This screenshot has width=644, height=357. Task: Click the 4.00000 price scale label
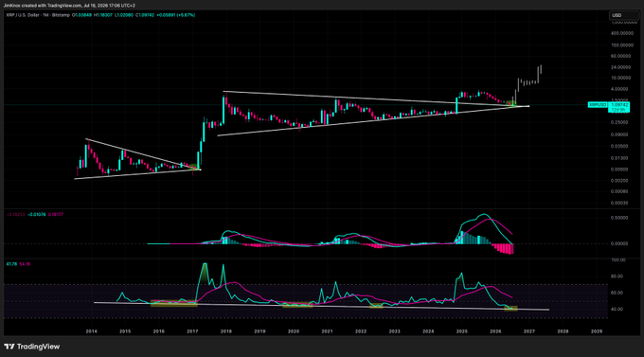[x=619, y=89]
